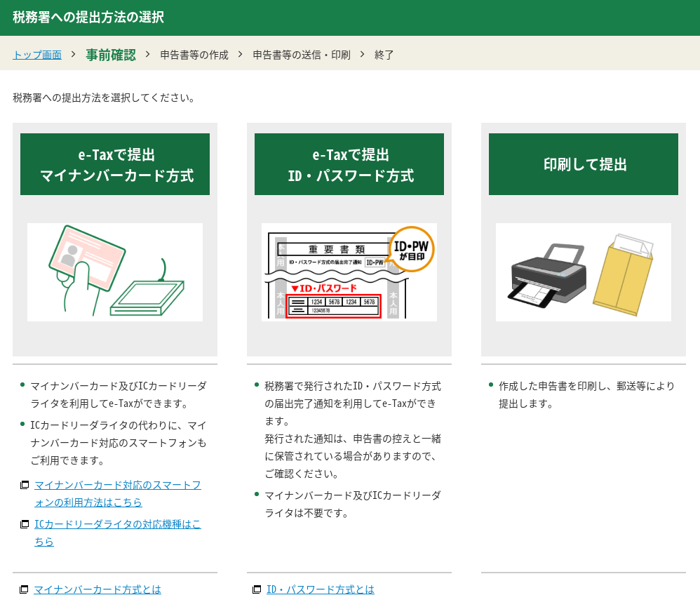Select e-Taxで提出 マイナンバーカード方式 button
This screenshot has height=614, width=700.
pyautogui.click(x=115, y=164)
